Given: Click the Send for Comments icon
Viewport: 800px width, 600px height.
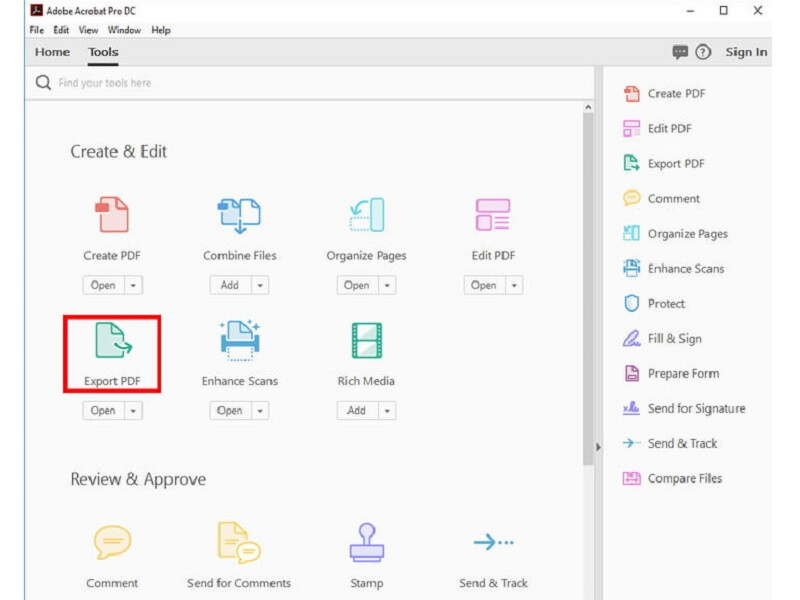Looking at the screenshot, I should pos(239,542).
